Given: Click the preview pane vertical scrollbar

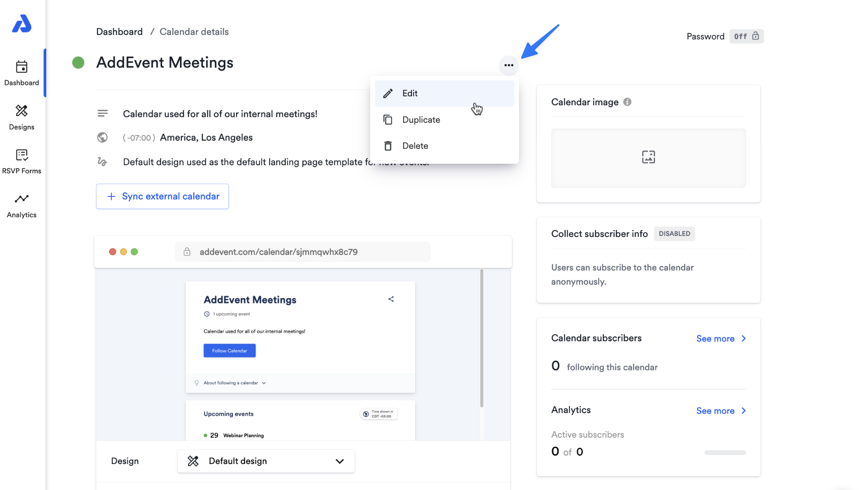Looking at the screenshot, I should (x=481, y=338).
